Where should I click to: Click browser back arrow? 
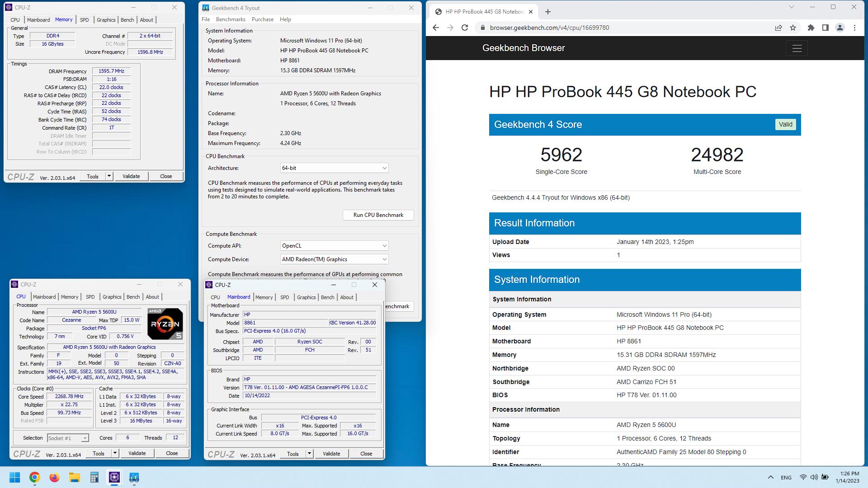pos(435,28)
